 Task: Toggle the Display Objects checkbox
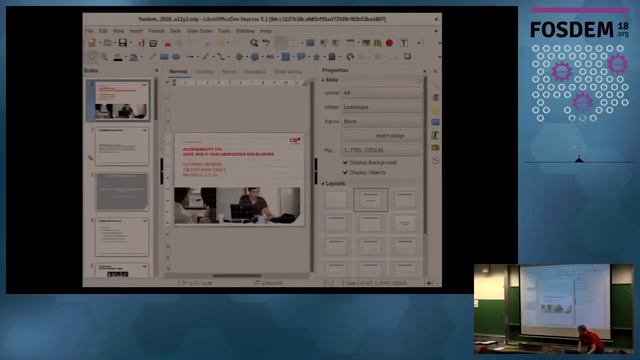coord(345,172)
